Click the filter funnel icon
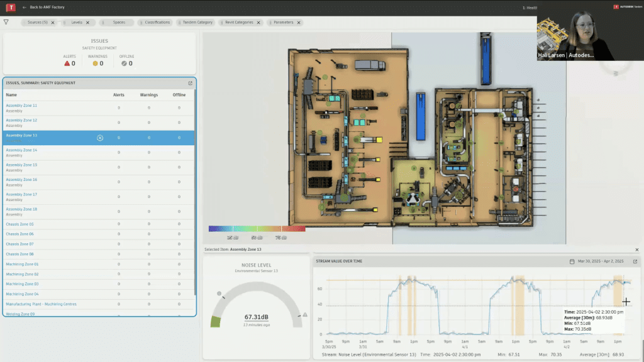The image size is (644, 362). pyautogui.click(x=6, y=22)
